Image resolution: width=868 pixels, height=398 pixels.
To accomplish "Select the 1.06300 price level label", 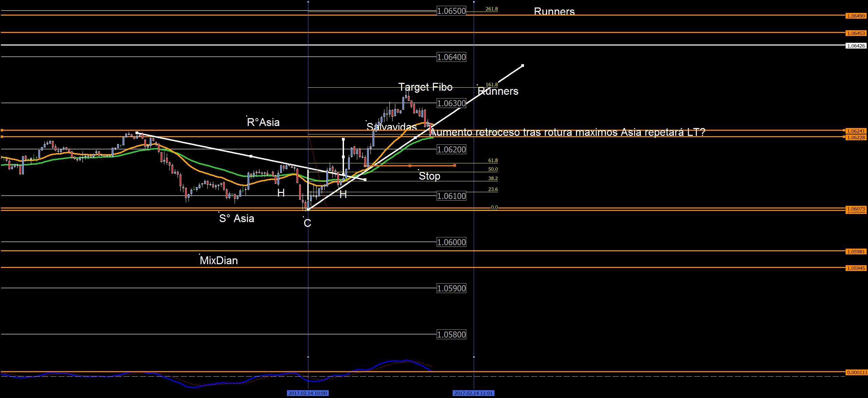I will click(451, 103).
